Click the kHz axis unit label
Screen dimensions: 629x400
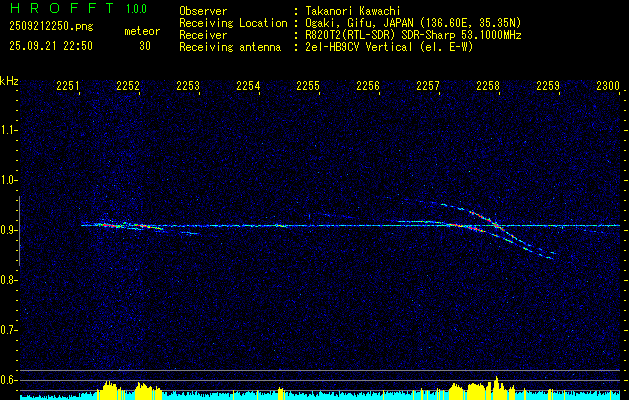(x=9, y=81)
